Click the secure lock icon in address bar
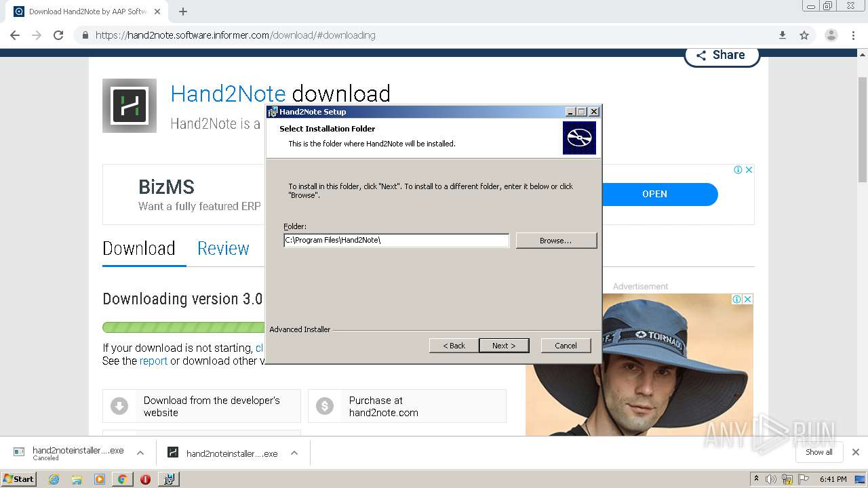Image resolution: width=868 pixels, height=488 pixels. 85,35
